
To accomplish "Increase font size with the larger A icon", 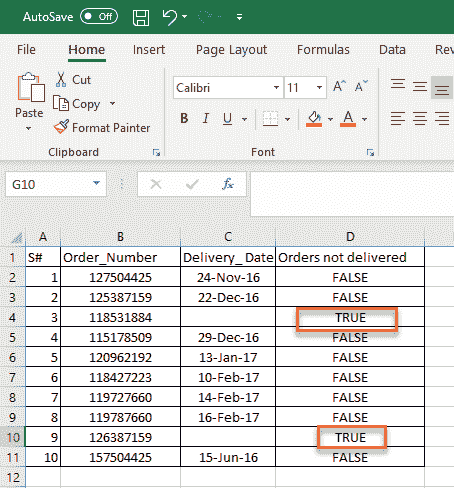I will pyautogui.click(x=339, y=87).
